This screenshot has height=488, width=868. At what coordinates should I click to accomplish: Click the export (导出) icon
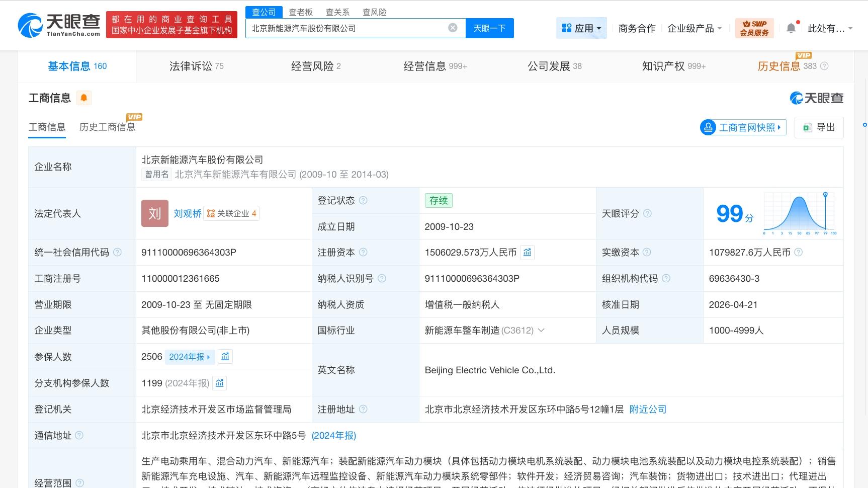coord(809,127)
